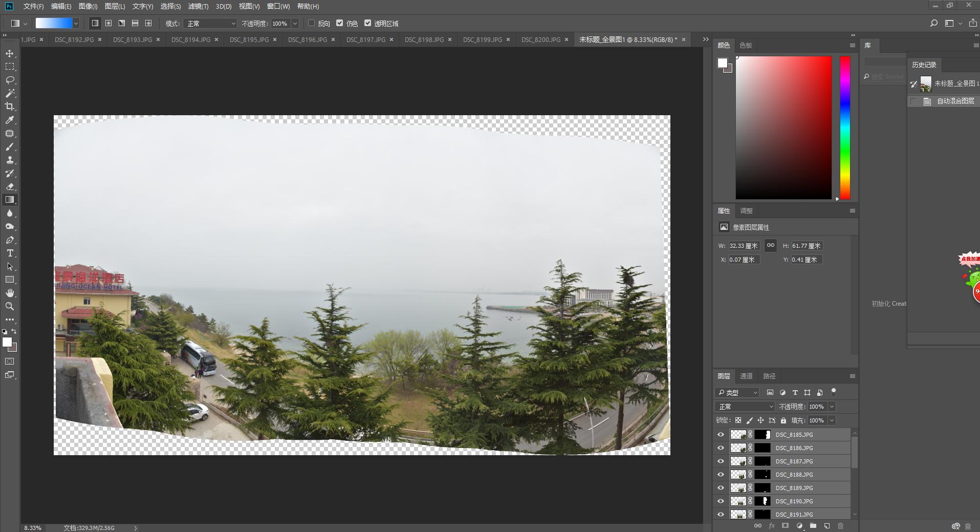Screen dimensions: 980x532
Task: Switch to the 通道 channels tab
Action: [746, 376]
